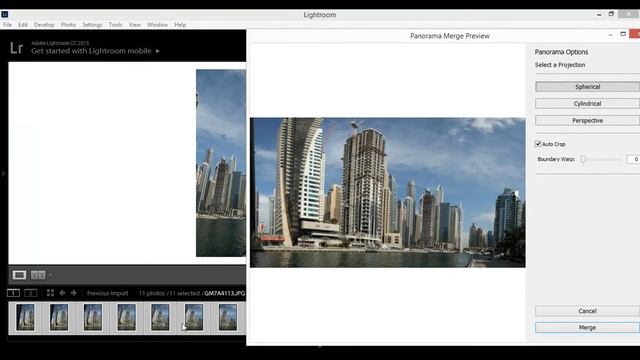Select the third filmstrip thumbnail
The image size is (640, 360).
(93, 317)
